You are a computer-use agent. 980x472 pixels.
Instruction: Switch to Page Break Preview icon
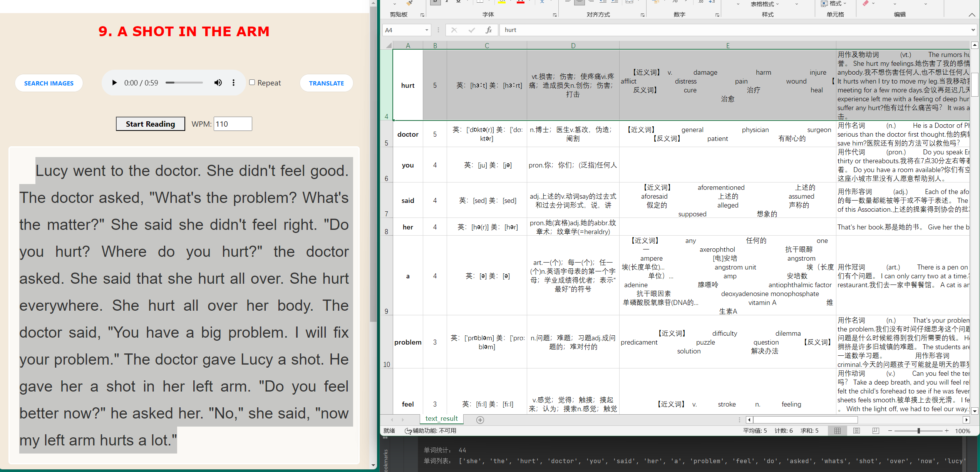click(x=875, y=431)
